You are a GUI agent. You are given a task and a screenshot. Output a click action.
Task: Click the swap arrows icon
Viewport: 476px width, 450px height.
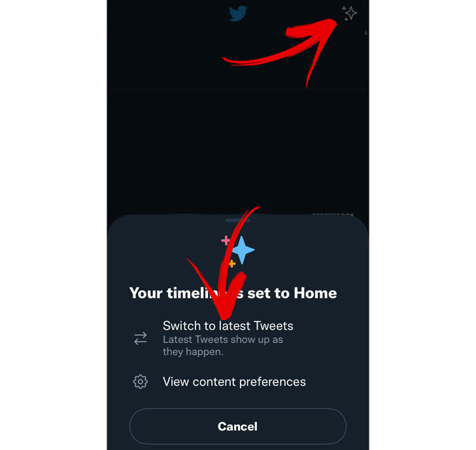[140, 338]
